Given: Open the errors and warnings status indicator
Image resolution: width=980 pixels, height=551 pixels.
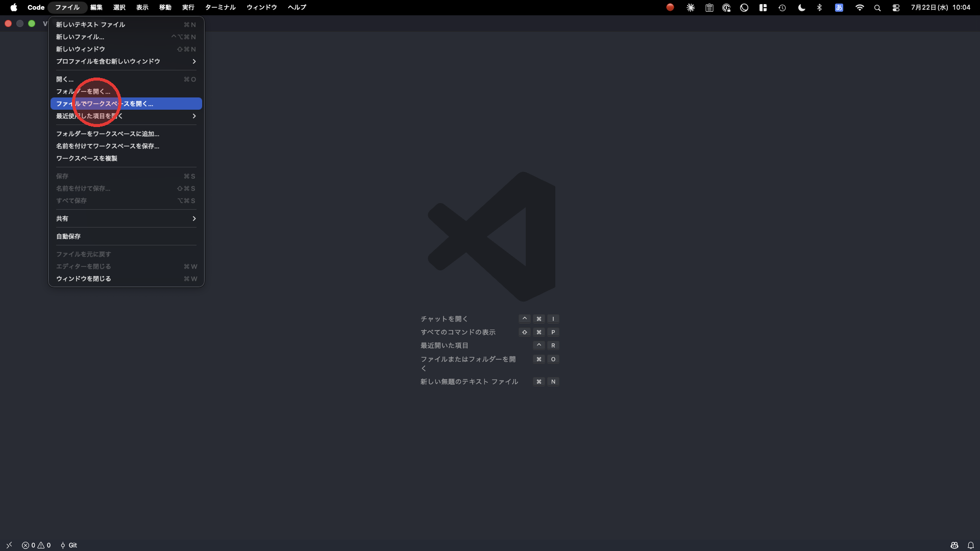Looking at the screenshot, I should pos(36,545).
